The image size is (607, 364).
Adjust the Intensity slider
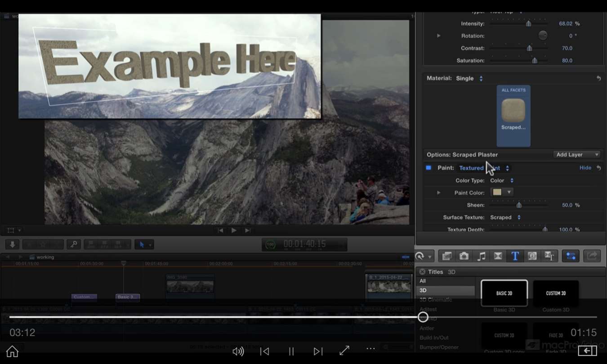click(x=529, y=24)
